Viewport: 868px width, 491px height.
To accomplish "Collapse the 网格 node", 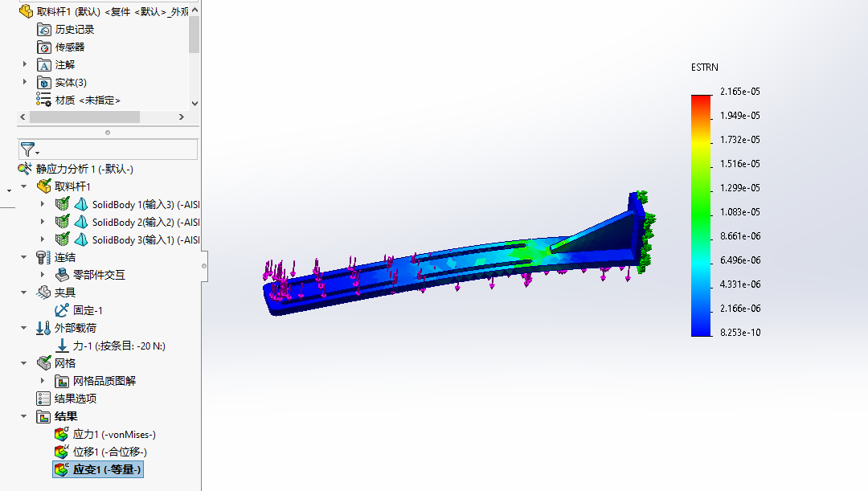I will (24, 363).
